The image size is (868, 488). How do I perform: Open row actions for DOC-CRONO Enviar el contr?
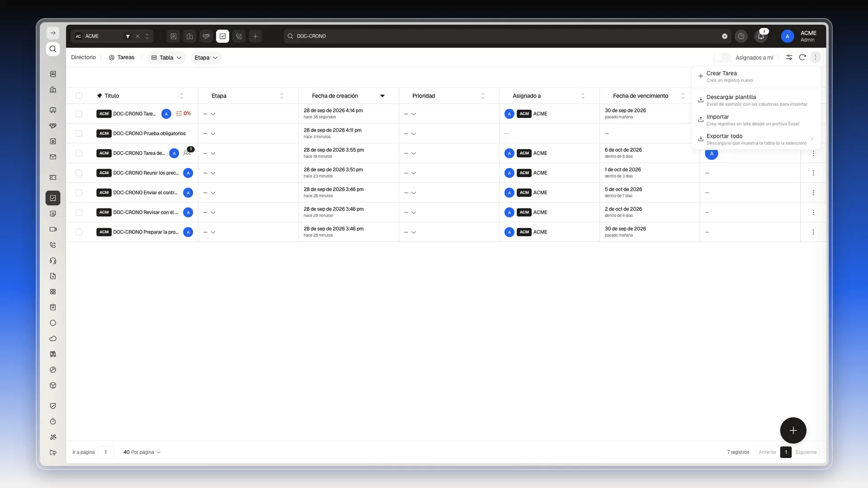[813, 192]
